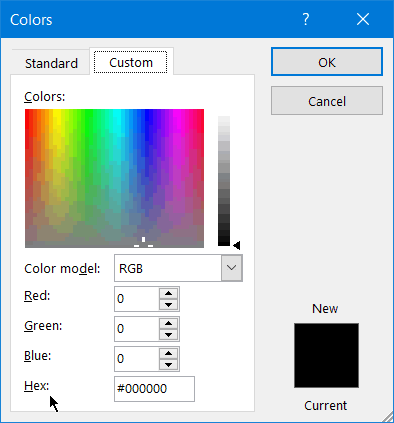
Task: Click the Hex value input field
Action: 154,389
